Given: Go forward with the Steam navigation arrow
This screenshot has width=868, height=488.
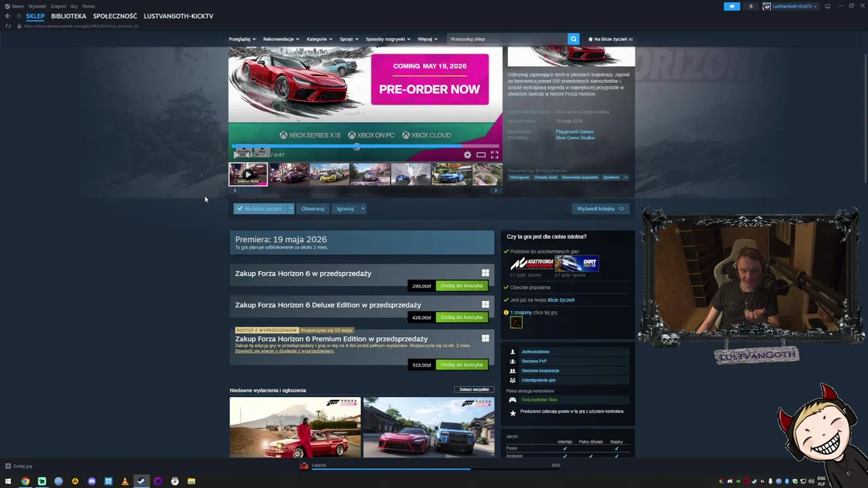Looking at the screenshot, I should click(18, 16).
